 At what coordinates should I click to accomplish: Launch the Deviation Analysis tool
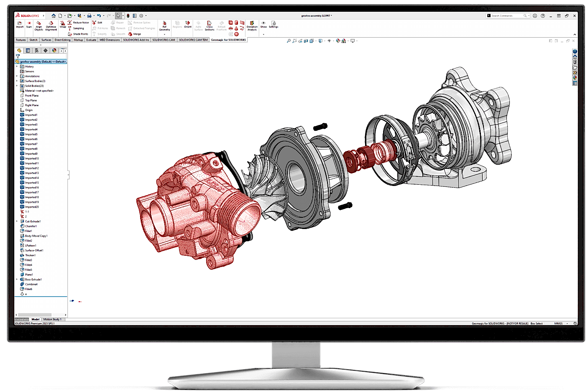click(252, 26)
